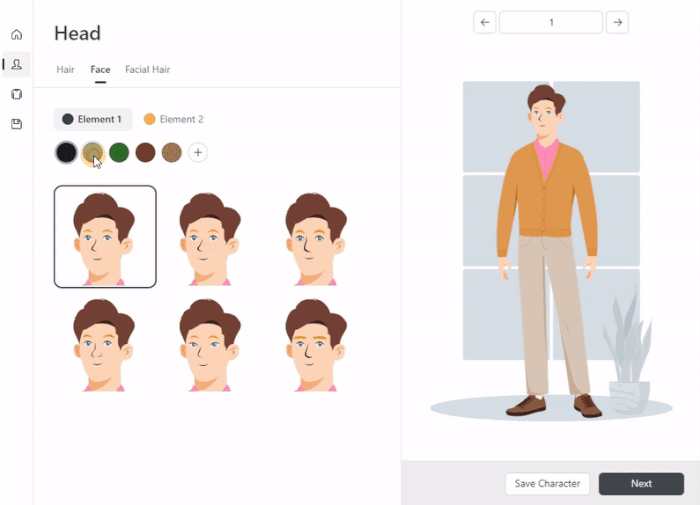700x505 pixels.
Task: Select the Face tab
Action: 100,70
